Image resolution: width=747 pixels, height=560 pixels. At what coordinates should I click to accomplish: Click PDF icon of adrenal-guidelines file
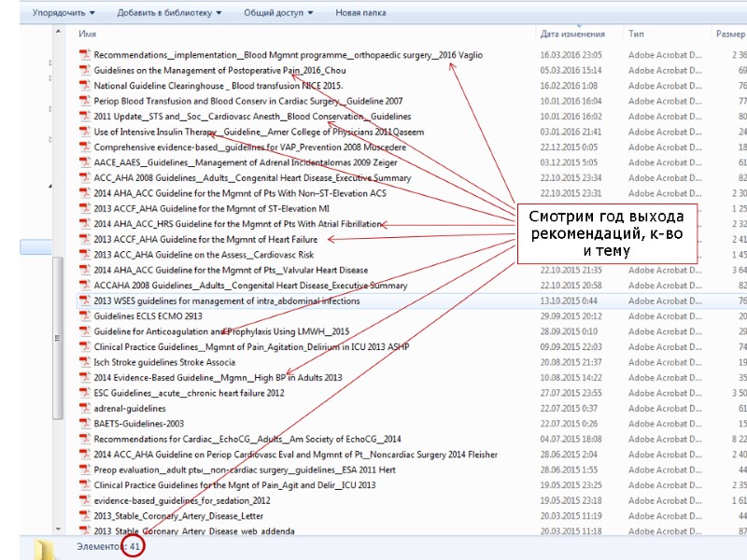(85, 408)
